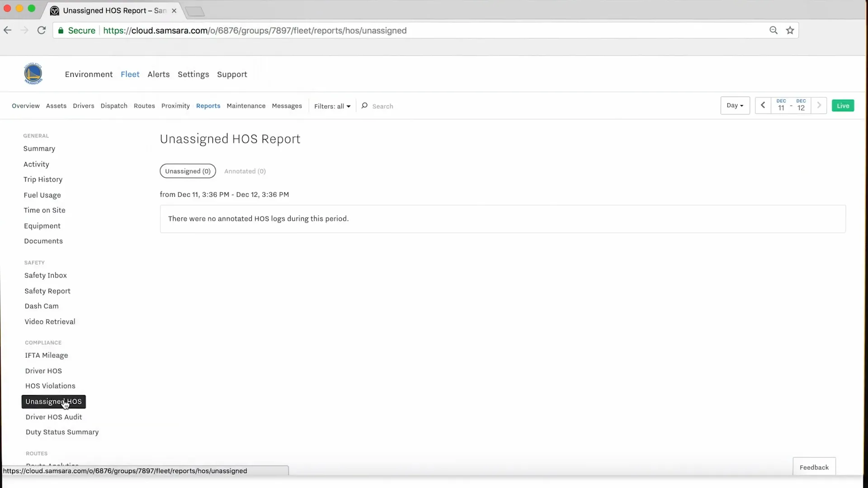Click the Feedback button
The height and width of the screenshot is (488, 868).
[814, 468]
